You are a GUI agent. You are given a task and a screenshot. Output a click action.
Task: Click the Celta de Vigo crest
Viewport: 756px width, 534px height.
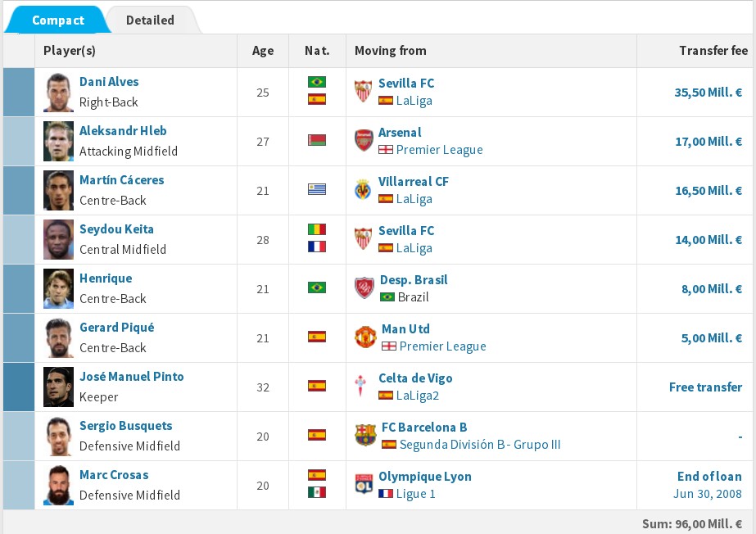[363, 386]
